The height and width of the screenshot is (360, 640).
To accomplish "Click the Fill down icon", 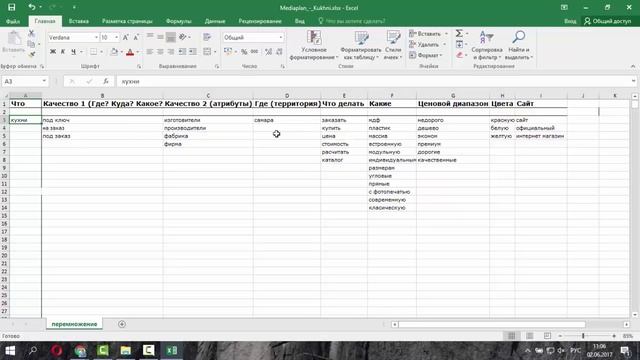I will (460, 44).
